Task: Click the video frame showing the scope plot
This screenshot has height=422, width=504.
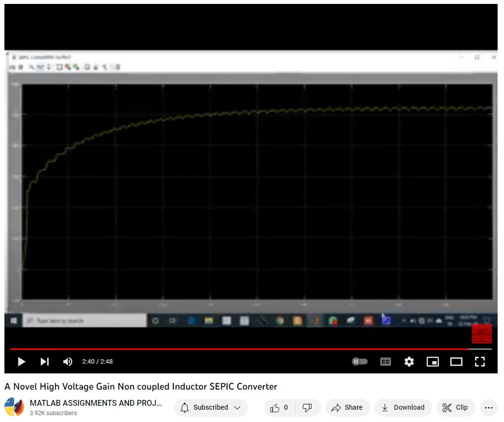Action: pyautogui.click(x=251, y=189)
